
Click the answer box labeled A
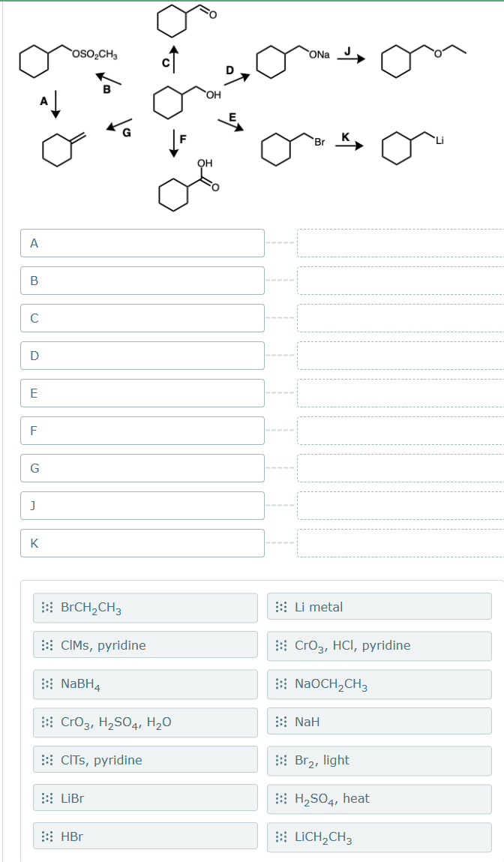(142, 242)
